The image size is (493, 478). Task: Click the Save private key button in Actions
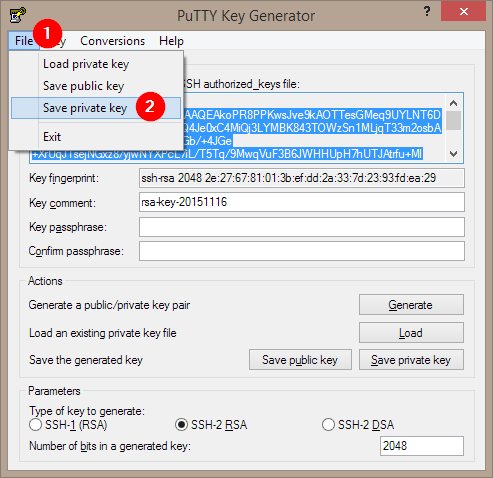click(411, 360)
